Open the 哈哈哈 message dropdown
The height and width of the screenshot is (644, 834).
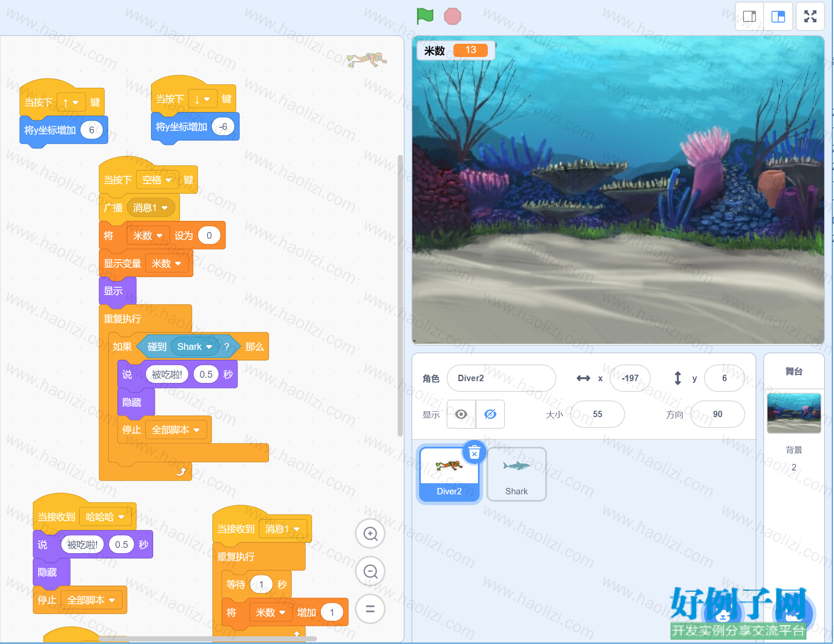105,517
